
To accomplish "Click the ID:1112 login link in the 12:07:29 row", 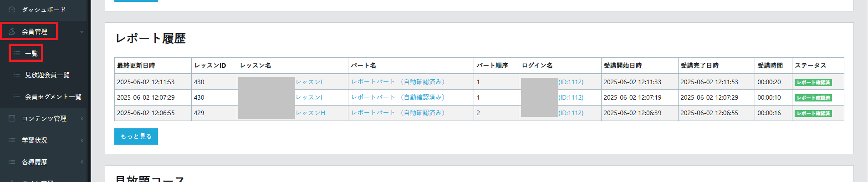I will pyautogui.click(x=571, y=97).
